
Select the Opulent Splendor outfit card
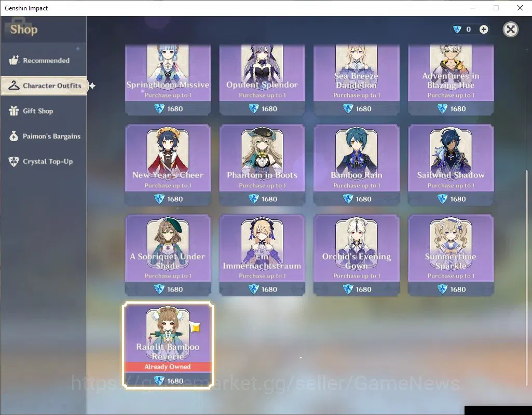[x=262, y=80]
